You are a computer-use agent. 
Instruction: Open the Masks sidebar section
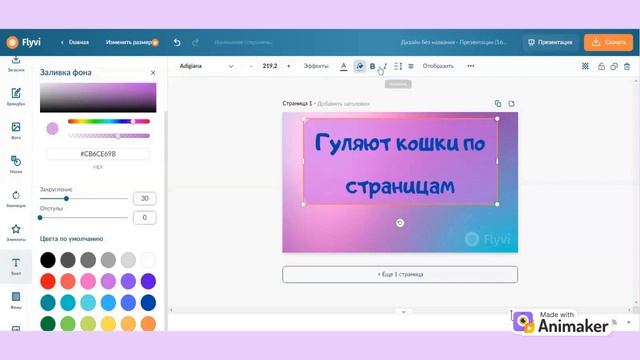16,164
